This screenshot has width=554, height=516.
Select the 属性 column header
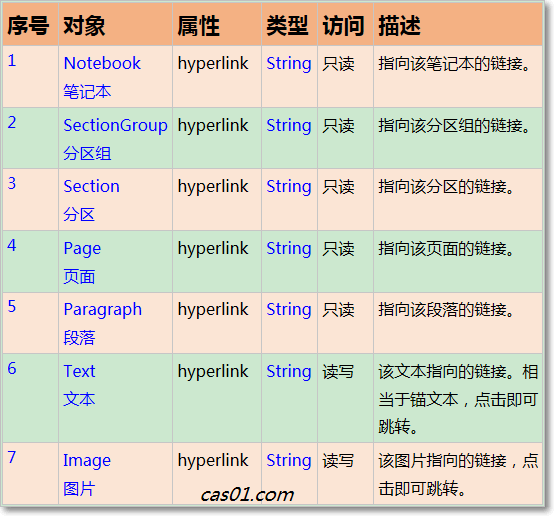tap(199, 25)
